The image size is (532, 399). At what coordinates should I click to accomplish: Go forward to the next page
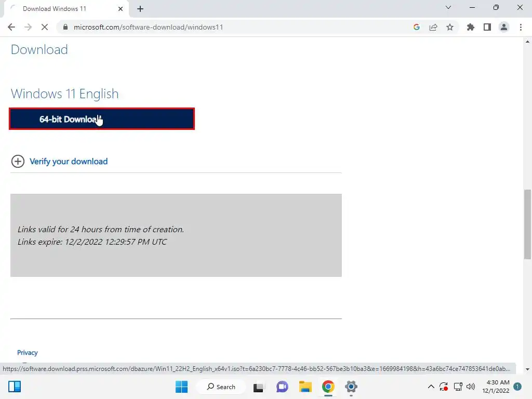coord(28,27)
